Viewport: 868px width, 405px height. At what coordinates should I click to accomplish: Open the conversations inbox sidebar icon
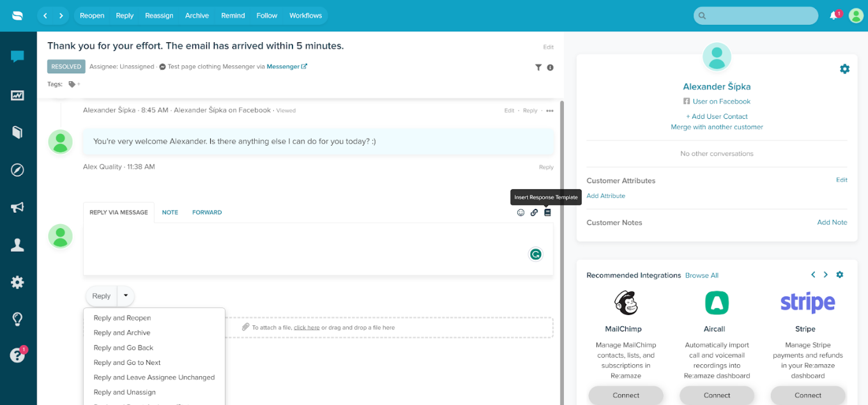pos(17,57)
